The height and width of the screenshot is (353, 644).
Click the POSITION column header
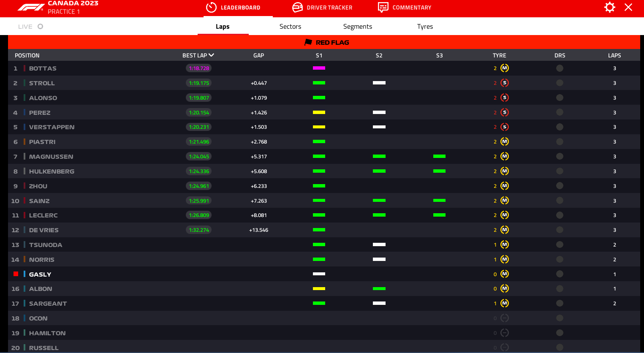(x=27, y=55)
